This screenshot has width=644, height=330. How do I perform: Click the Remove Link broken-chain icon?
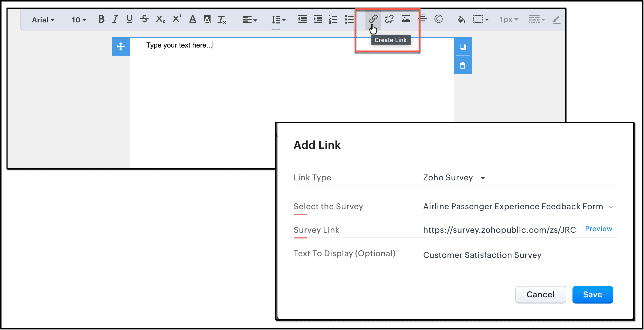coord(389,19)
